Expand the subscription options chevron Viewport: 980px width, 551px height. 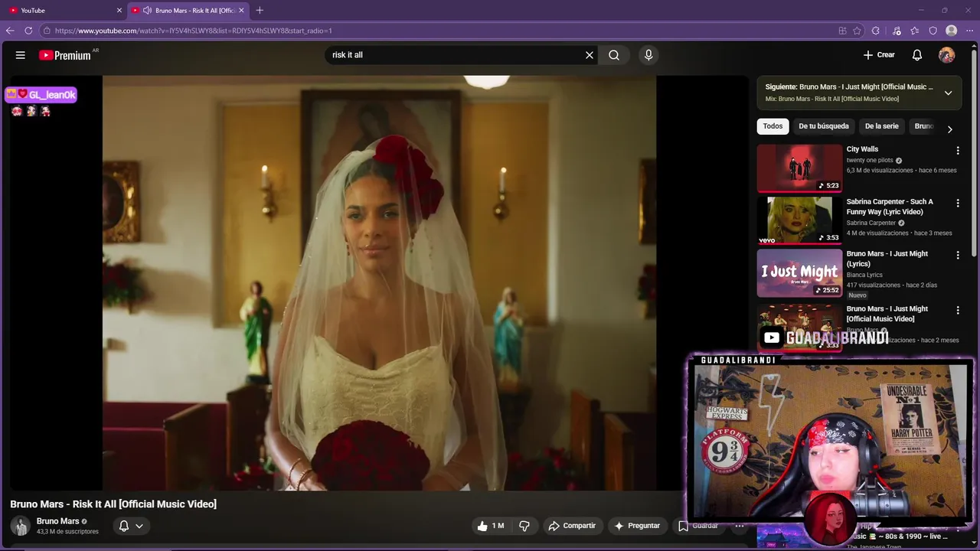tap(139, 526)
